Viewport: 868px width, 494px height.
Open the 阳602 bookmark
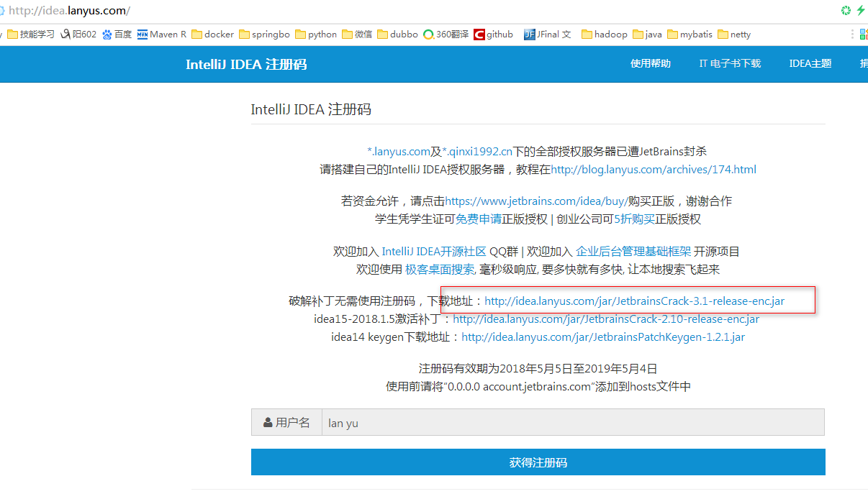(x=78, y=34)
